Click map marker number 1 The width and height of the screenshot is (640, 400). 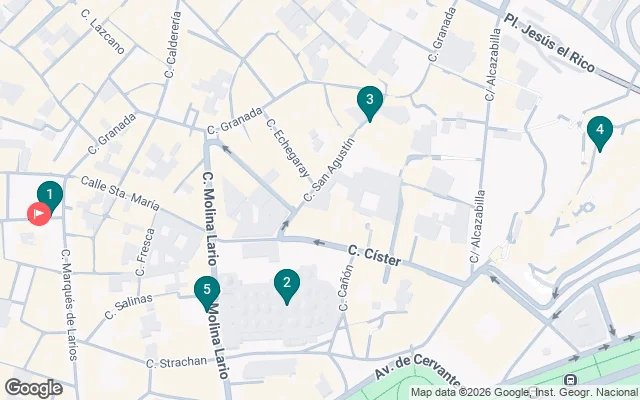pos(50,197)
